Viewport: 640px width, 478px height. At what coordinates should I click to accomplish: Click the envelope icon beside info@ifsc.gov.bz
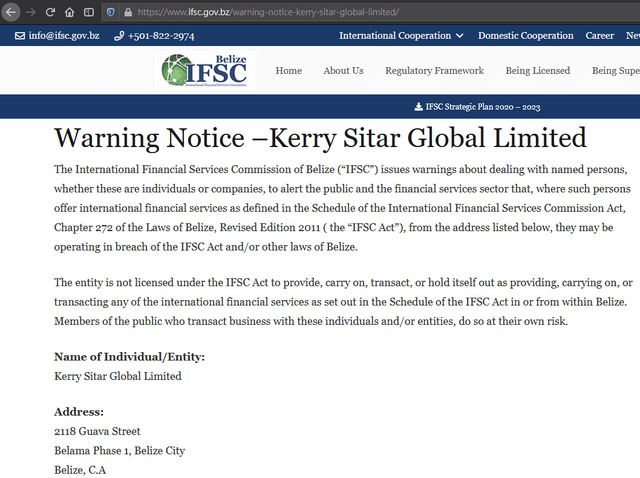tap(20, 36)
